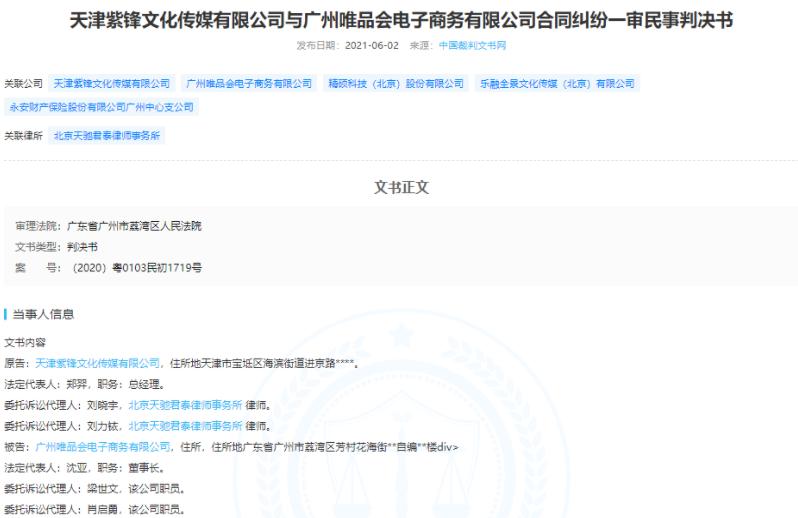Open the 广州唯品会电子商务有限公司 related-company tag
798x518 pixels.
(x=249, y=83)
